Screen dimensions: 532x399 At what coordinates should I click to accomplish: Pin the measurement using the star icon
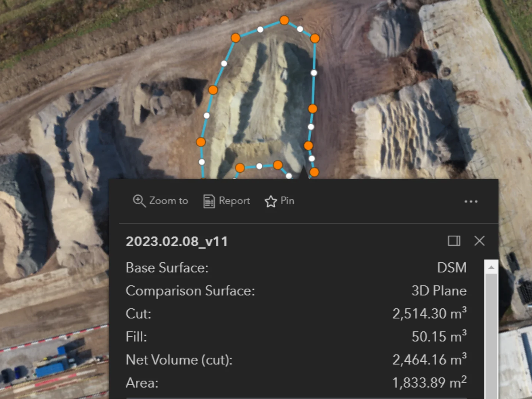click(x=270, y=201)
